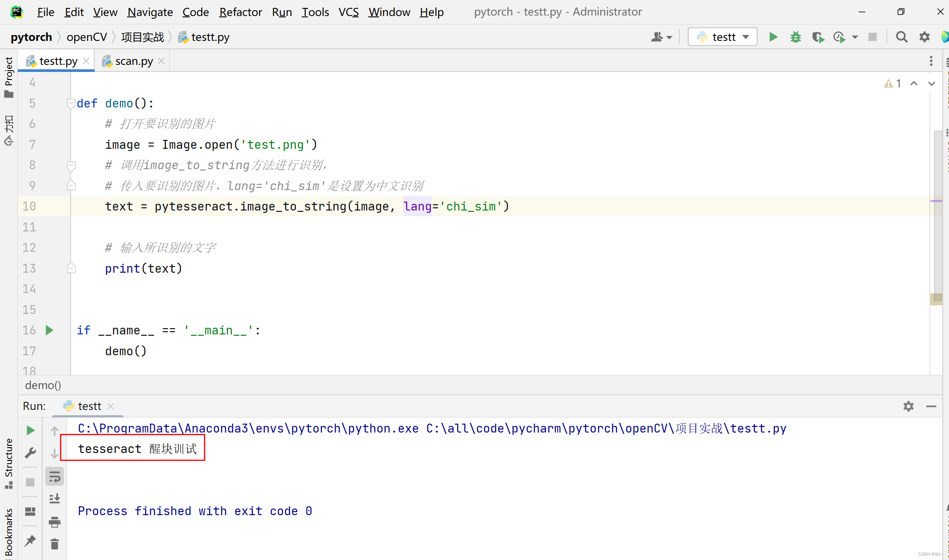Screen dimensions: 949x560
Task: Click the openCV breadcrumb folder
Action: [x=87, y=37]
